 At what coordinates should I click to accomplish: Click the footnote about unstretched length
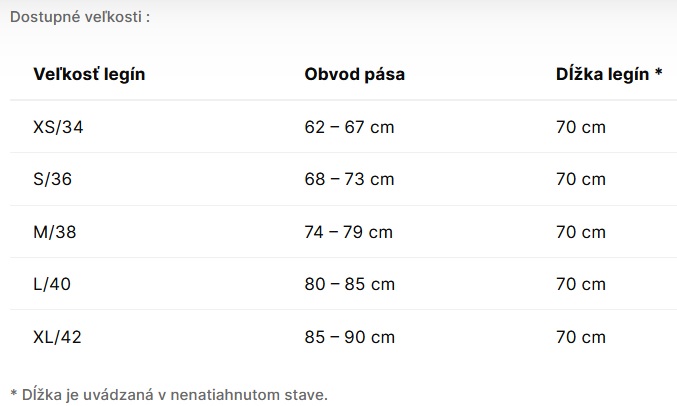coord(169,394)
